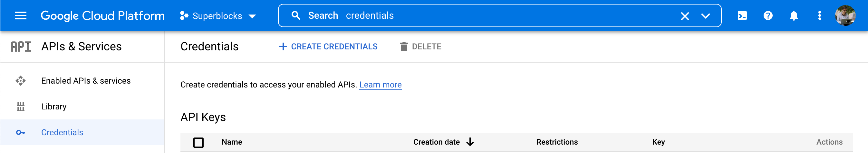Screen dimensions: 868x153
Task: Open the help question mark icon
Action: [768, 15]
